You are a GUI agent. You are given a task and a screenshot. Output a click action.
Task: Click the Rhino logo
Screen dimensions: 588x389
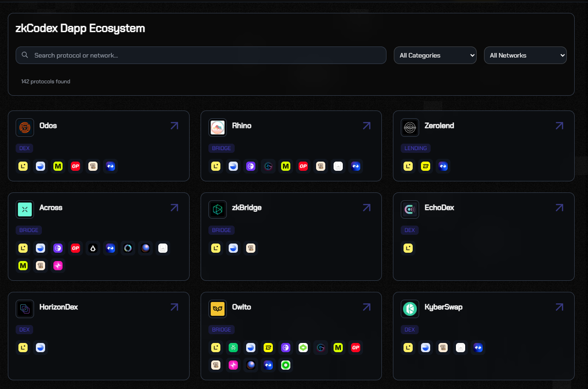(x=218, y=128)
